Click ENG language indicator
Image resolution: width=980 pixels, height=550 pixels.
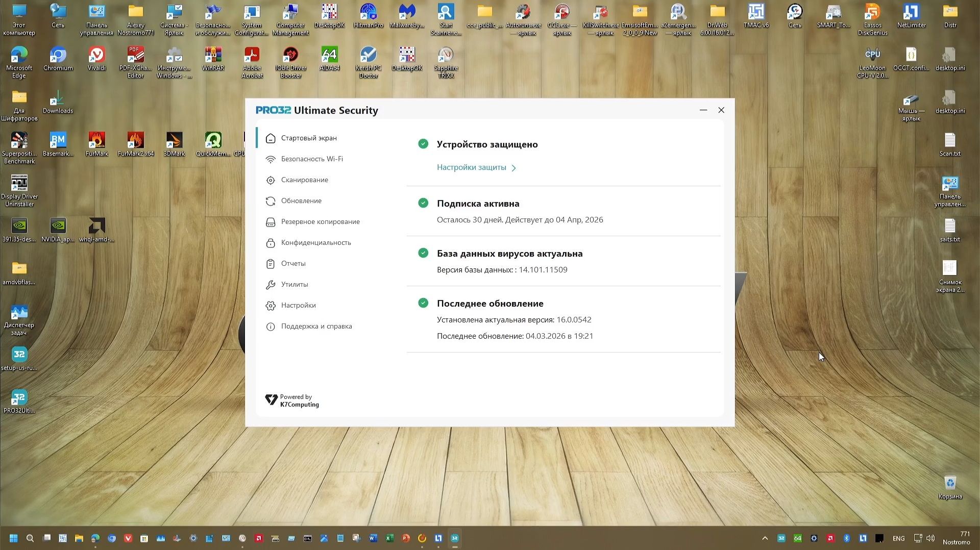898,539
